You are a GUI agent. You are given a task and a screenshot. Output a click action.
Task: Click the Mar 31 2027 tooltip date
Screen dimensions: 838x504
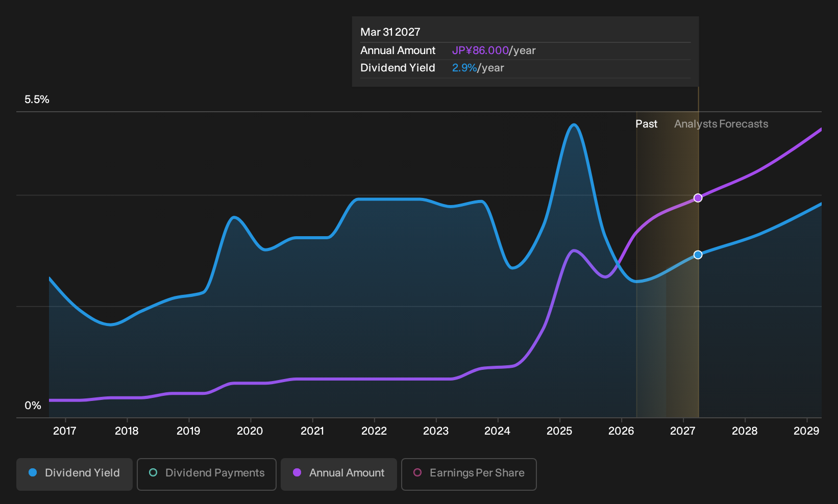pos(390,32)
